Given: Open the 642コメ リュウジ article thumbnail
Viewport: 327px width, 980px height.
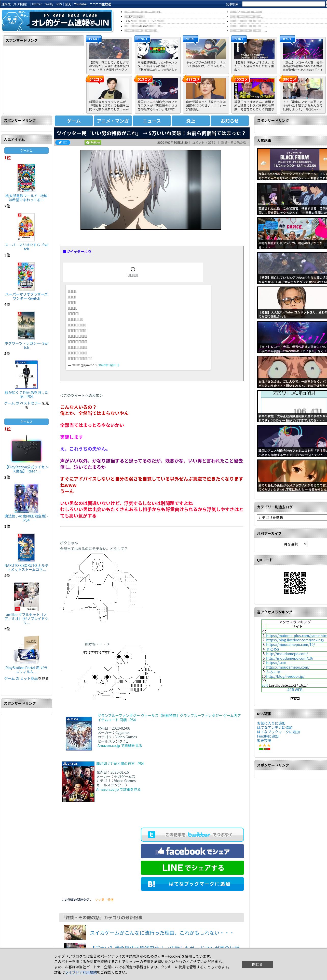Looking at the screenshot, I should 109,88.
